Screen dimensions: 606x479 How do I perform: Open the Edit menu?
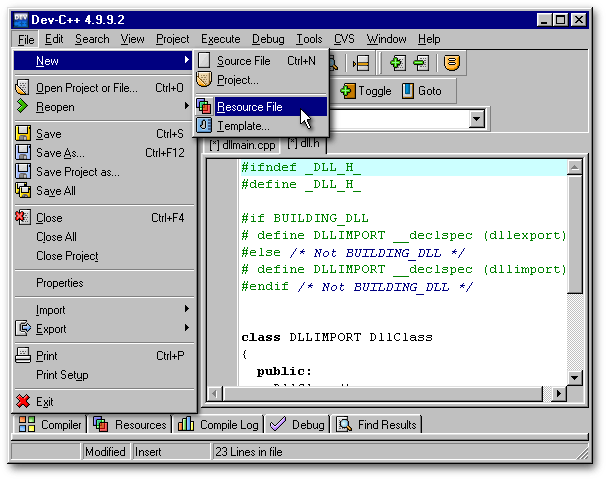coord(54,39)
